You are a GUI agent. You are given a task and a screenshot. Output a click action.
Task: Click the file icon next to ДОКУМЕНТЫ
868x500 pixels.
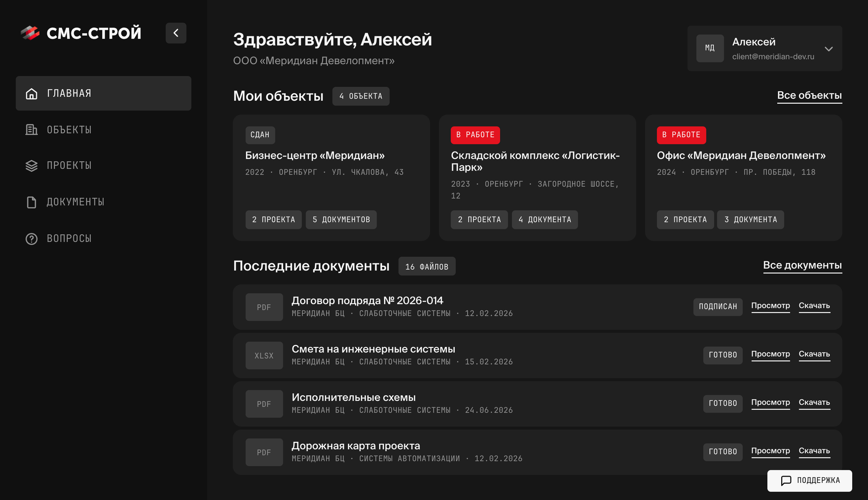click(32, 202)
